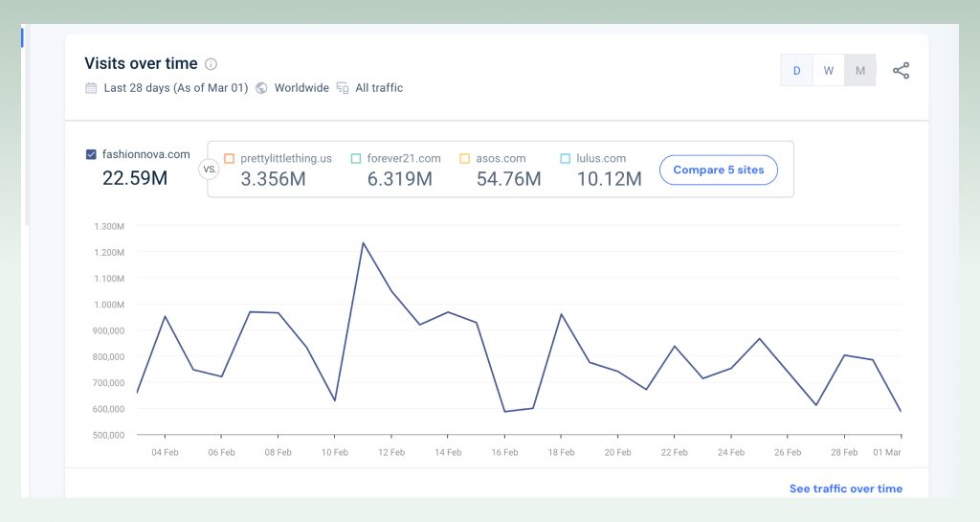Click the 1.000M y-axis label

pyautogui.click(x=109, y=305)
